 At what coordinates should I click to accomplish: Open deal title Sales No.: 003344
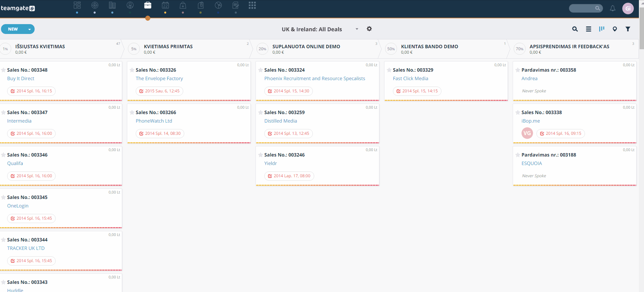coord(27,240)
